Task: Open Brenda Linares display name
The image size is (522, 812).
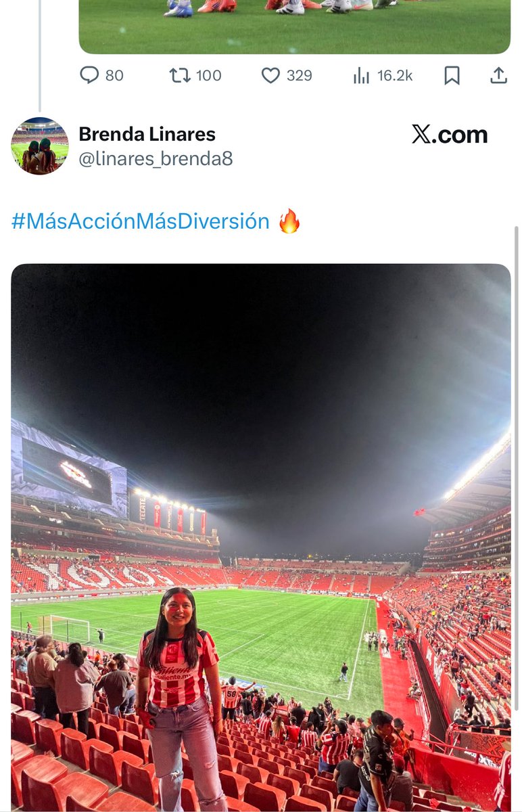Action: [147, 134]
